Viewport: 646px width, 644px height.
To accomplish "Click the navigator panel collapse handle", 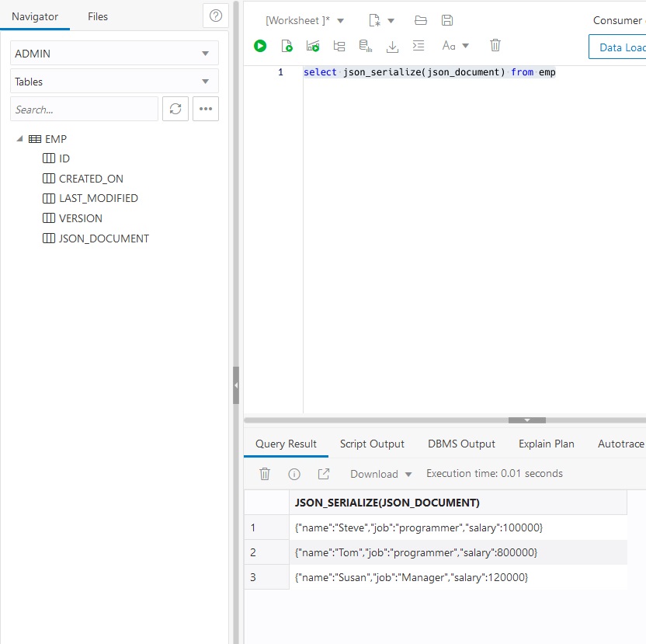I will [236, 385].
